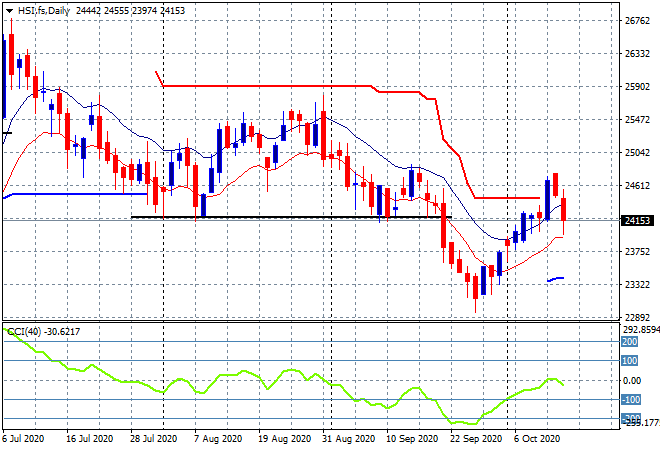Click price axis value 23322
This screenshot has height=450, width=660.
(637, 285)
